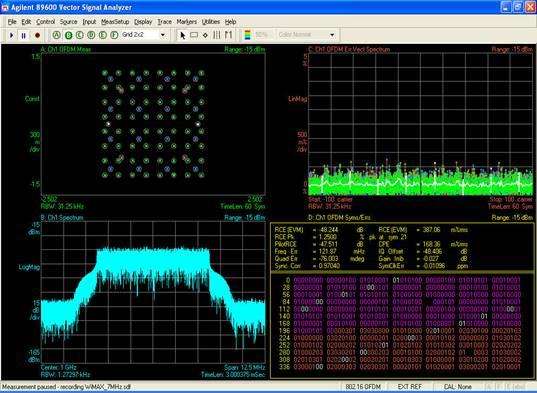The width and height of the screenshot is (537, 393).
Task: Click the rainbow spectrogram color icon
Action: [x=248, y=35]
